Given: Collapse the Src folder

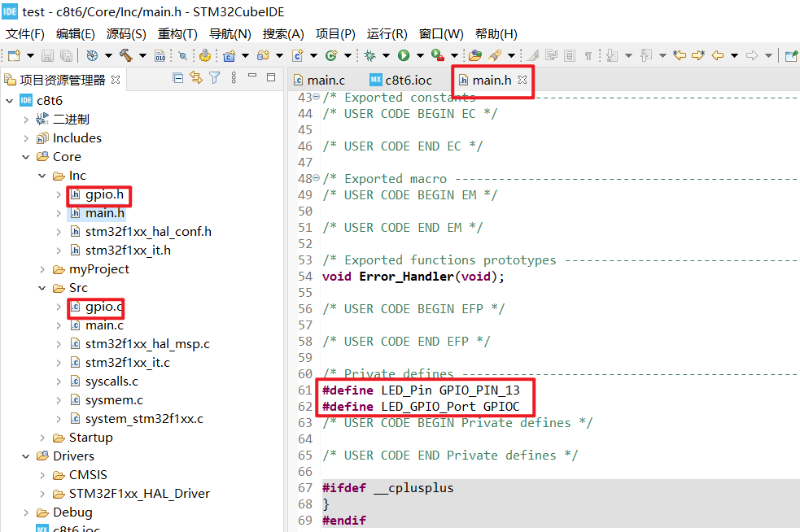Looking at the screenshot, I should [42, 288].
